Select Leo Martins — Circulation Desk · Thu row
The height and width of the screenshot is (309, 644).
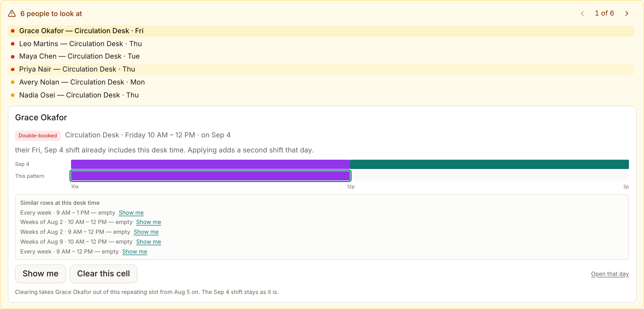point(321,44)
